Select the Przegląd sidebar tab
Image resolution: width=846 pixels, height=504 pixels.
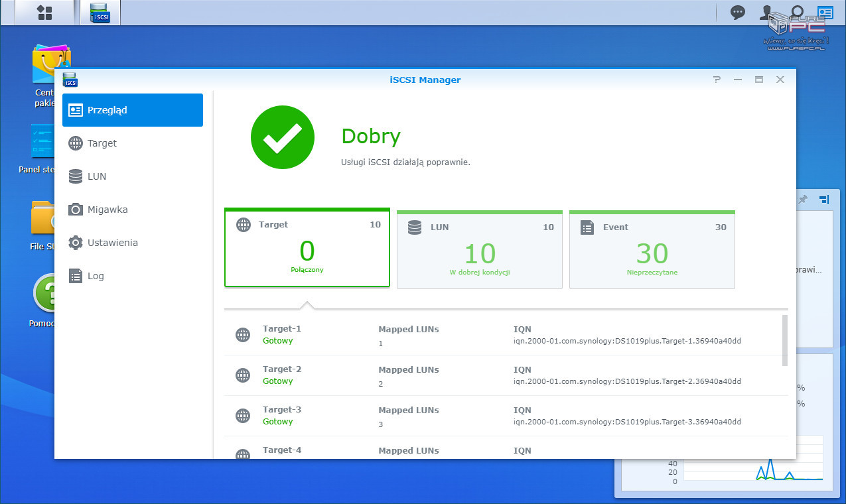click(133, 110)
